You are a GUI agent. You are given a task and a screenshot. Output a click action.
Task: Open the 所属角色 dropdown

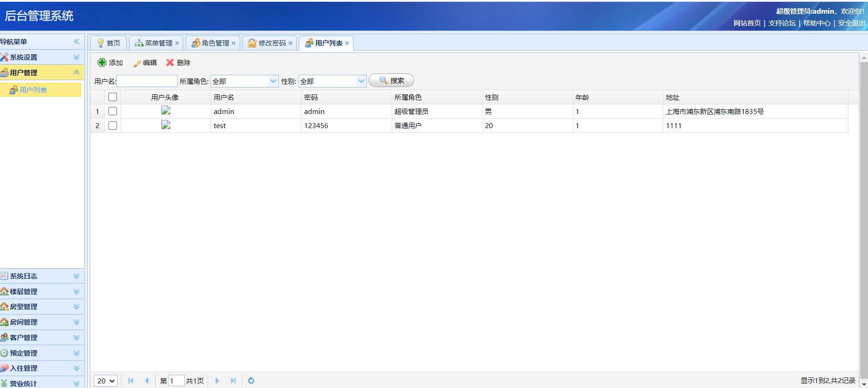click(273, 81)
